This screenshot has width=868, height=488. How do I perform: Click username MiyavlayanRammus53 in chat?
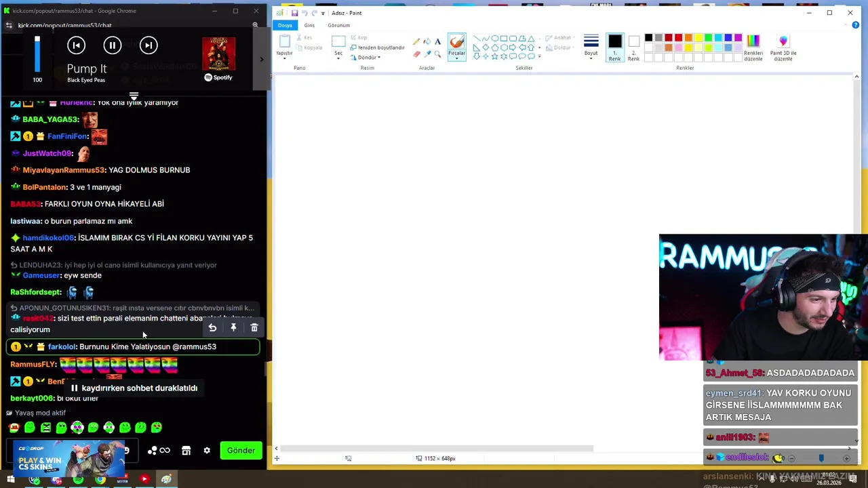[64, 170]
